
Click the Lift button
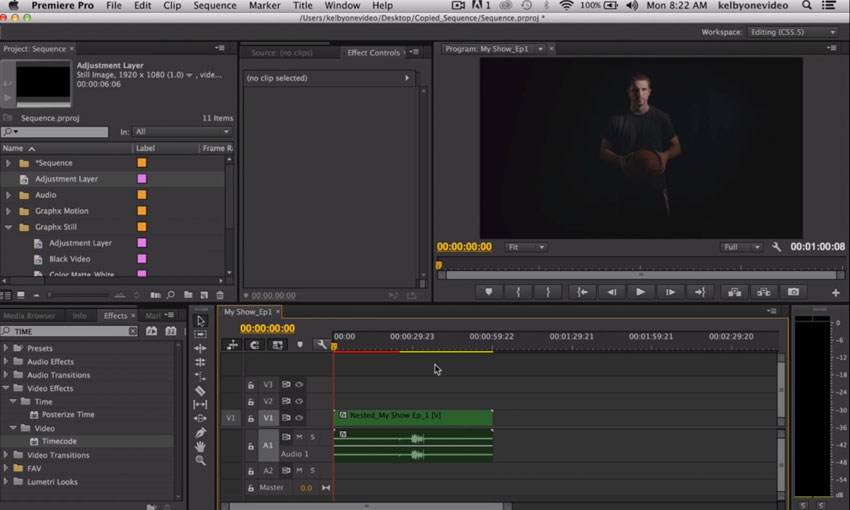point(735,292)
